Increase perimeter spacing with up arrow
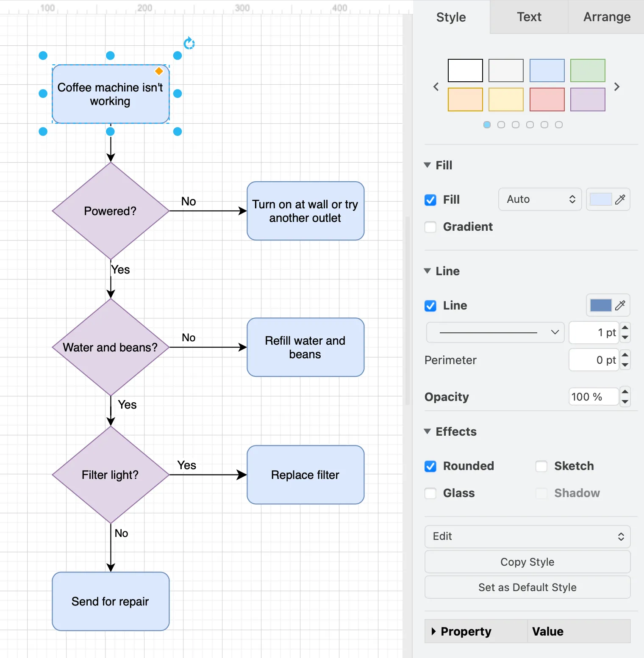 point(625,355)
